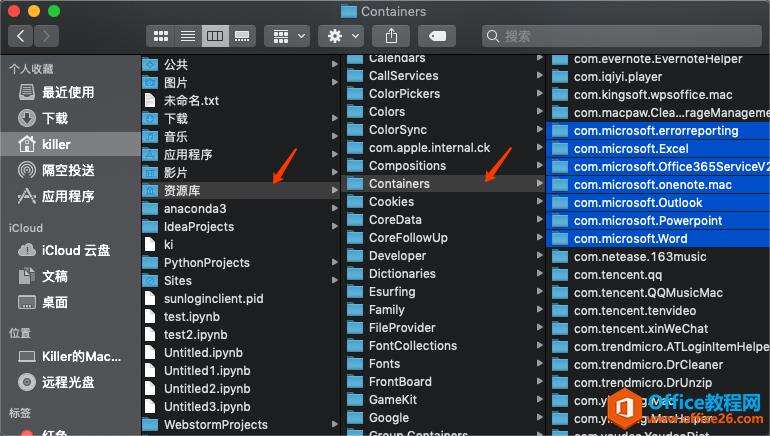Select the com.iqiyi.player folder icon

[x=560, y=77]
